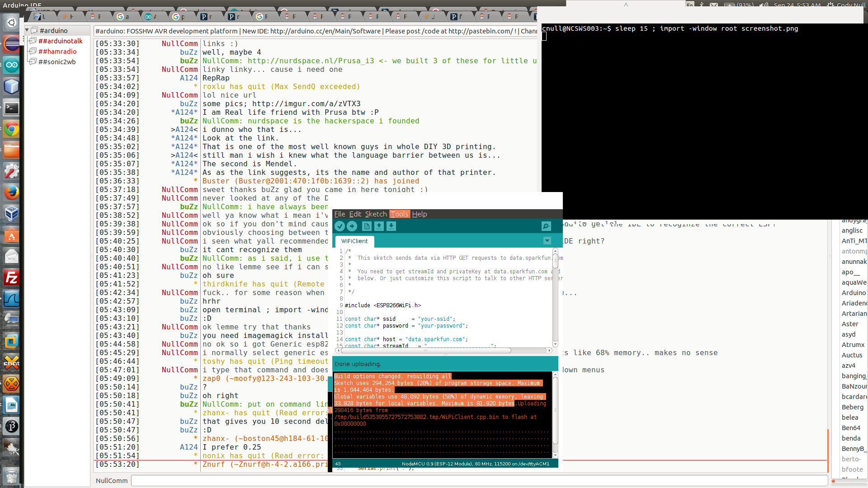Open the Trash icon in the launcher
Image resolution: width=868 pixels, height=488 pixels.
[x=11, y=476]
